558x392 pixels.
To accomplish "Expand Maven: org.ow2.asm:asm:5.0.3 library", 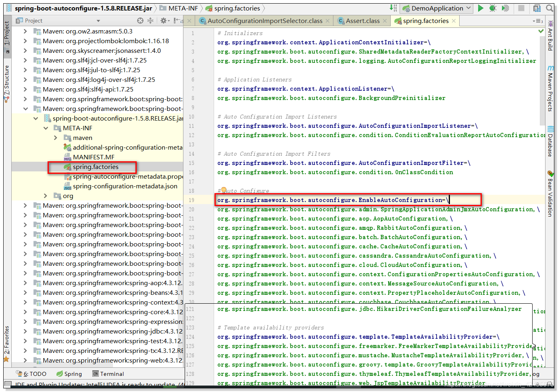I will point(25,31).
